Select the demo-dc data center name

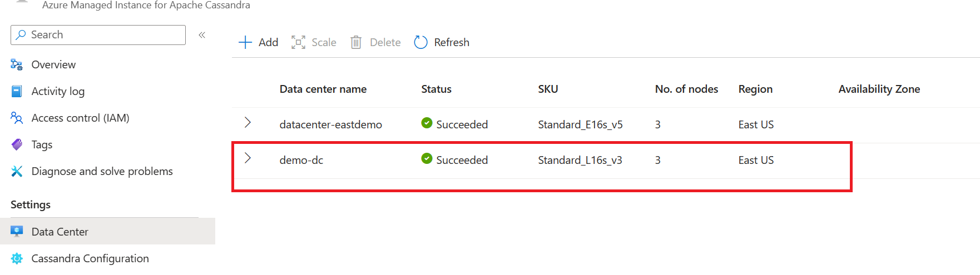point(301,160)
